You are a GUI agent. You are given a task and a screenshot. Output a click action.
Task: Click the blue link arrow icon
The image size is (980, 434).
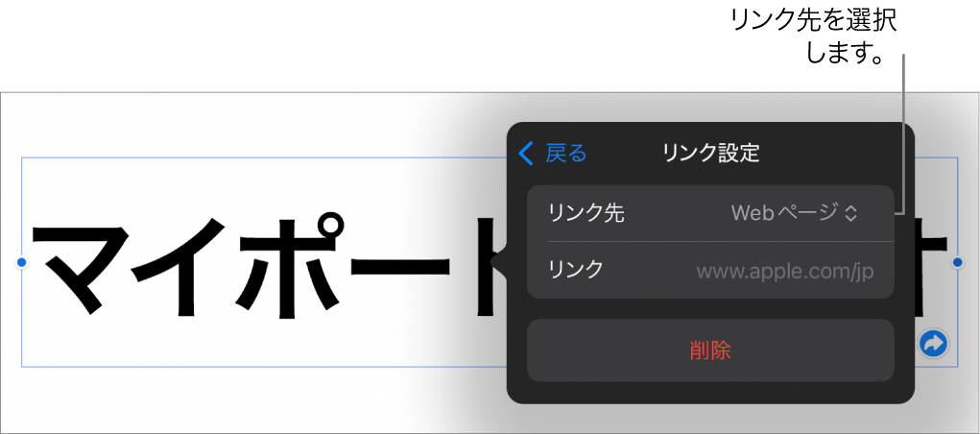pyautogui.click(x=934, y=343)
